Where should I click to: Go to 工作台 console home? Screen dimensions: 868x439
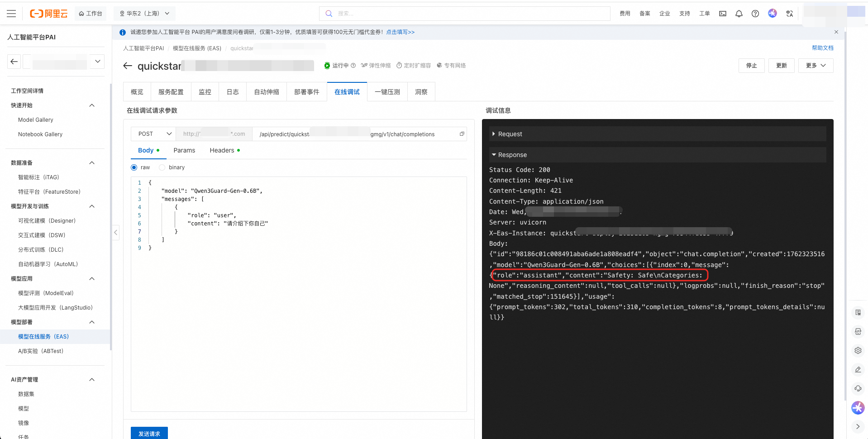(91, 14)
